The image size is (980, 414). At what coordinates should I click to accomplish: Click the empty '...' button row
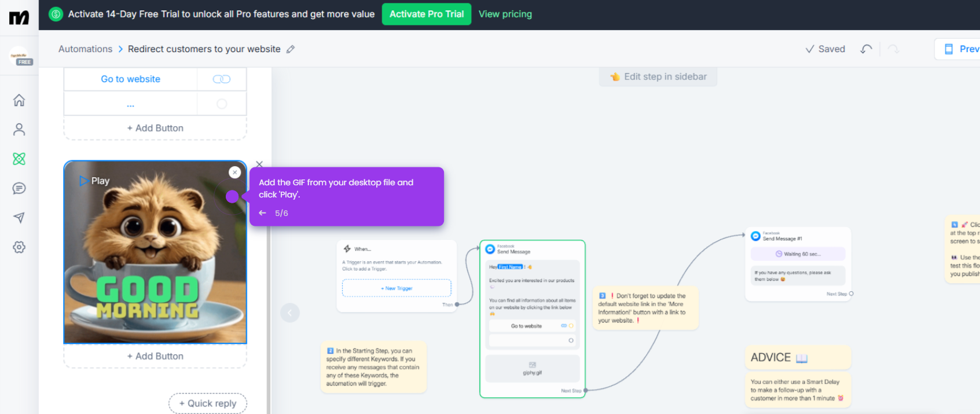(x=130, y=104)
